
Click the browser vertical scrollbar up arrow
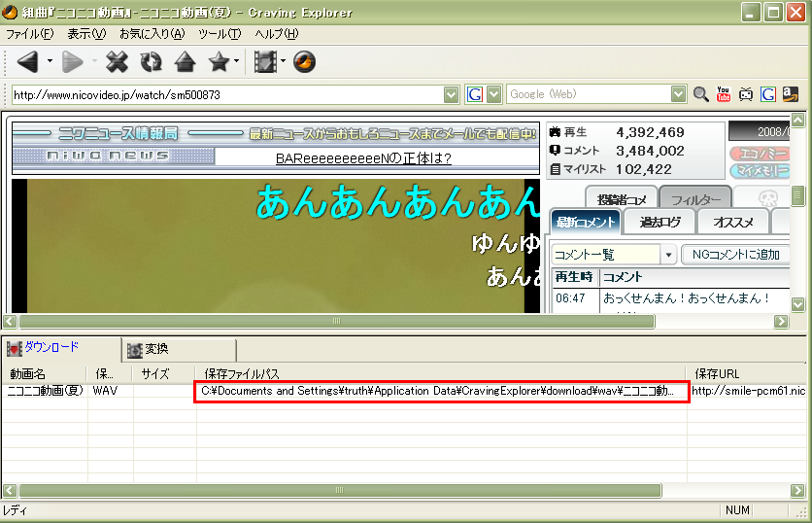[798, 121]
